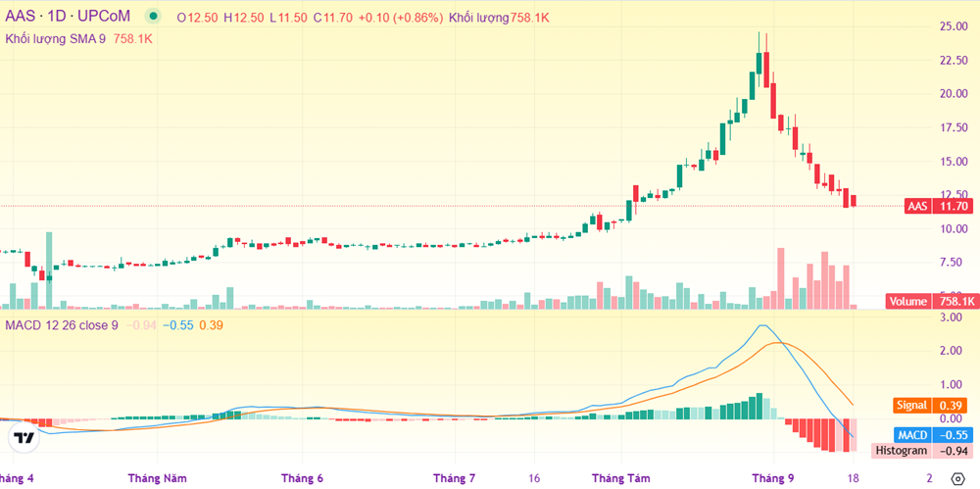980x489 pixels.
Task: Click the TradingView logo icon
Action: click(25, 437)
